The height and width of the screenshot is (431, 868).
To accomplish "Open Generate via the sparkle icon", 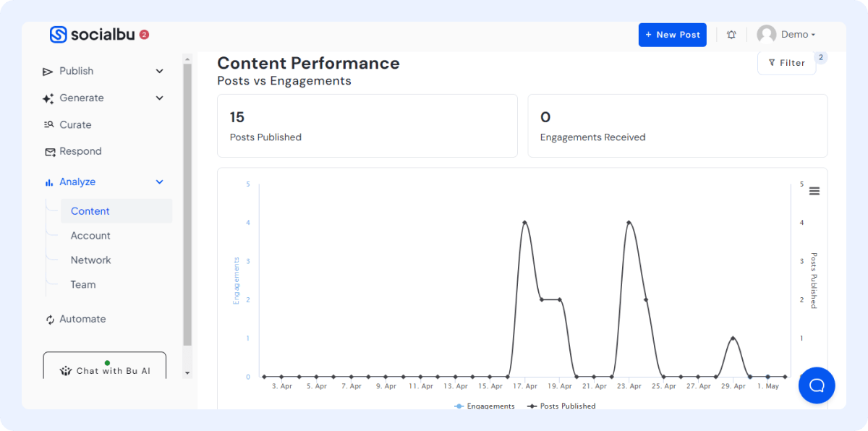I will (47, 98).
